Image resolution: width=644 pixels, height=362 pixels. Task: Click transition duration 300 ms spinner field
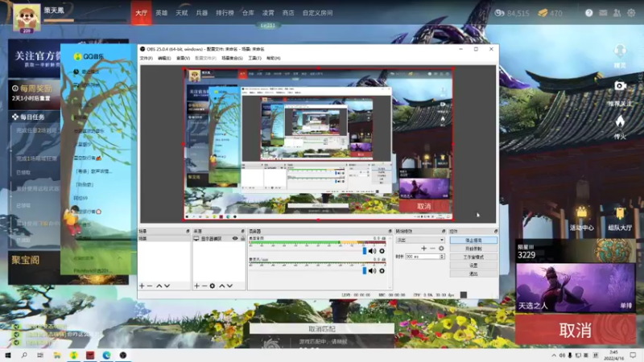click(425, 257)
